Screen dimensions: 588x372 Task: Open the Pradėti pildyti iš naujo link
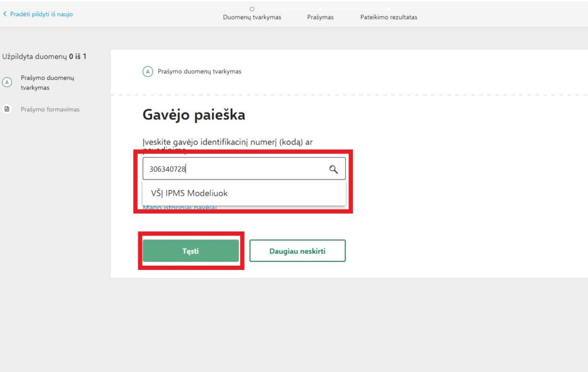pos(41,14)
